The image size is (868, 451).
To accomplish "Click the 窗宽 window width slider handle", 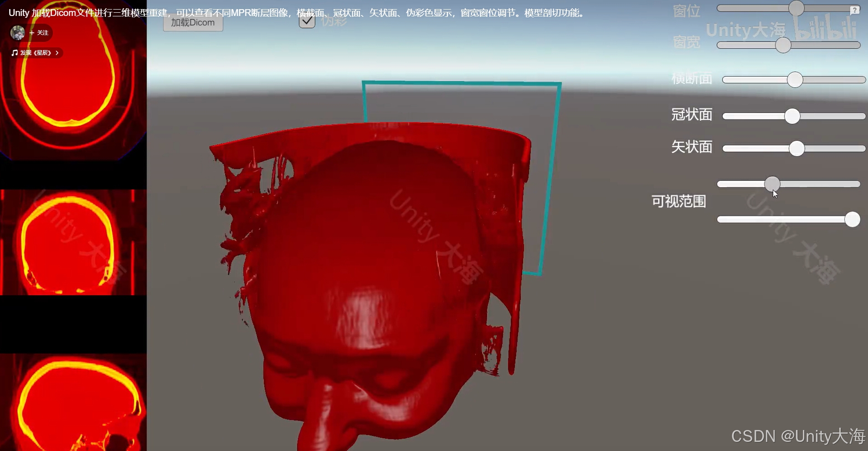I will (x=783, y=45).
